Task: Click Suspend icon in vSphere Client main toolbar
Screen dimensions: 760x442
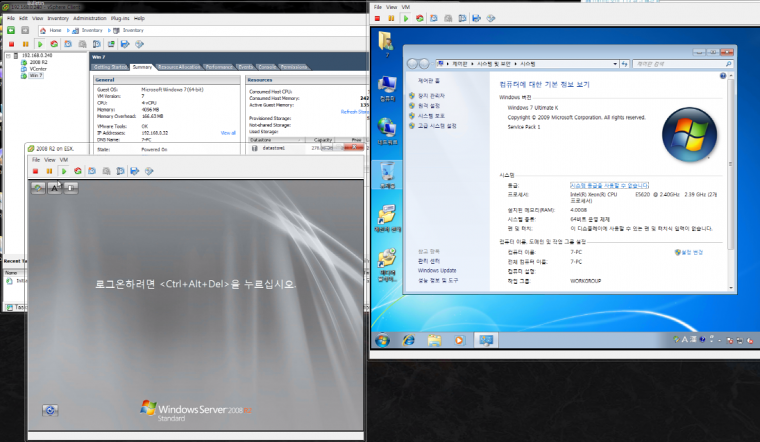Action: 26,44
